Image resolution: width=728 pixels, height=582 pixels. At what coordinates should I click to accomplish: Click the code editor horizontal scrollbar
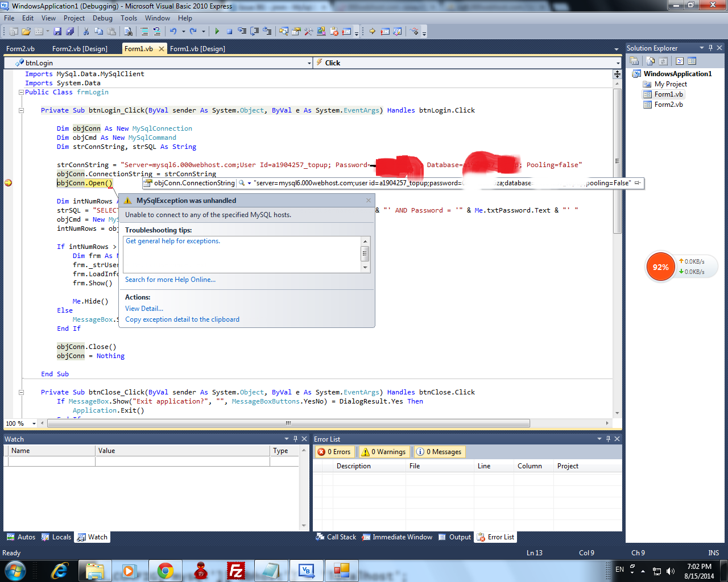point(289,423)
